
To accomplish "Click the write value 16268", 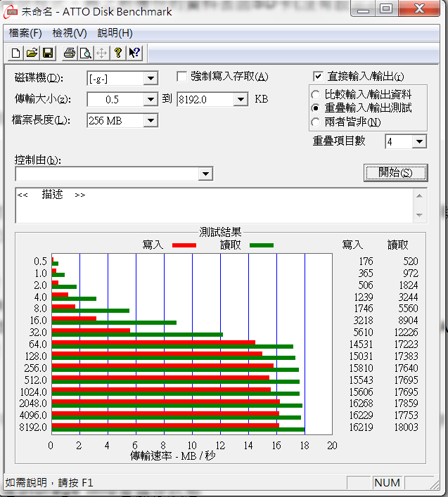I will point(361,404).
